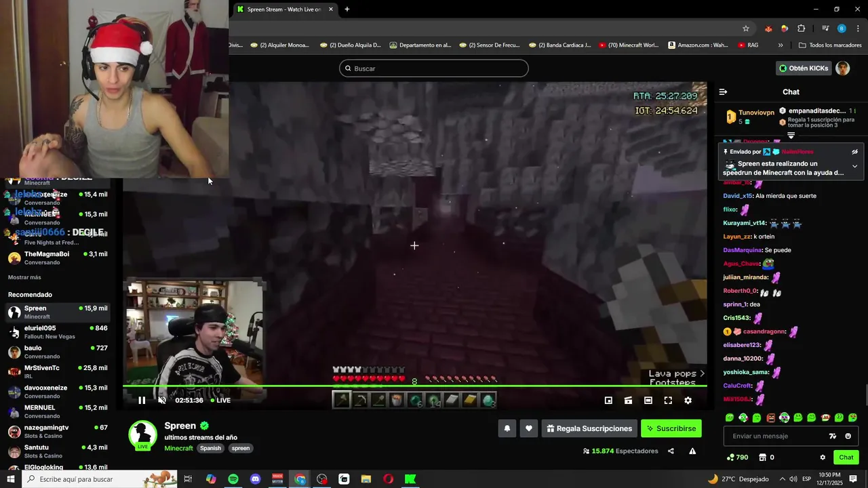This screenshot has width=868, height=488.
Task: Send message with Chat button
Action: [x=846, y=457]
